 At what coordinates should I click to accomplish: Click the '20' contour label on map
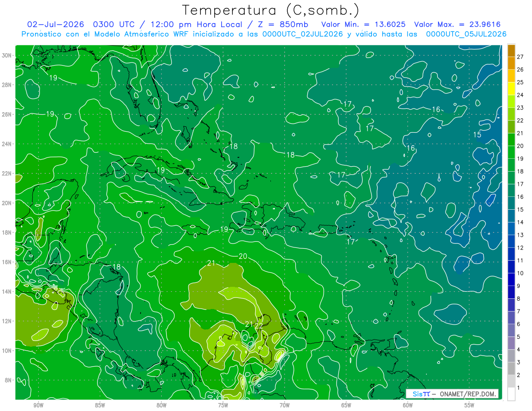(243, 256)
